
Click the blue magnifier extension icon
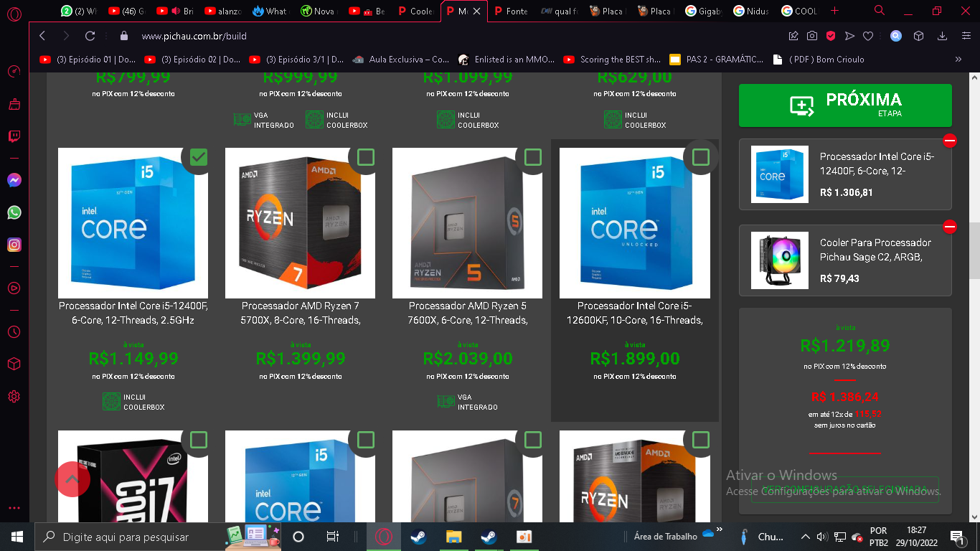896,36
